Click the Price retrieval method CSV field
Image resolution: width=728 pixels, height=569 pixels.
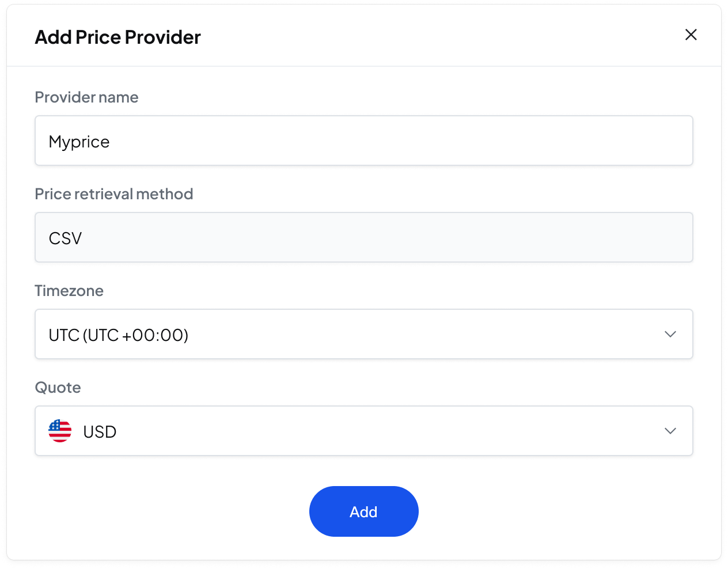point(363,237)
